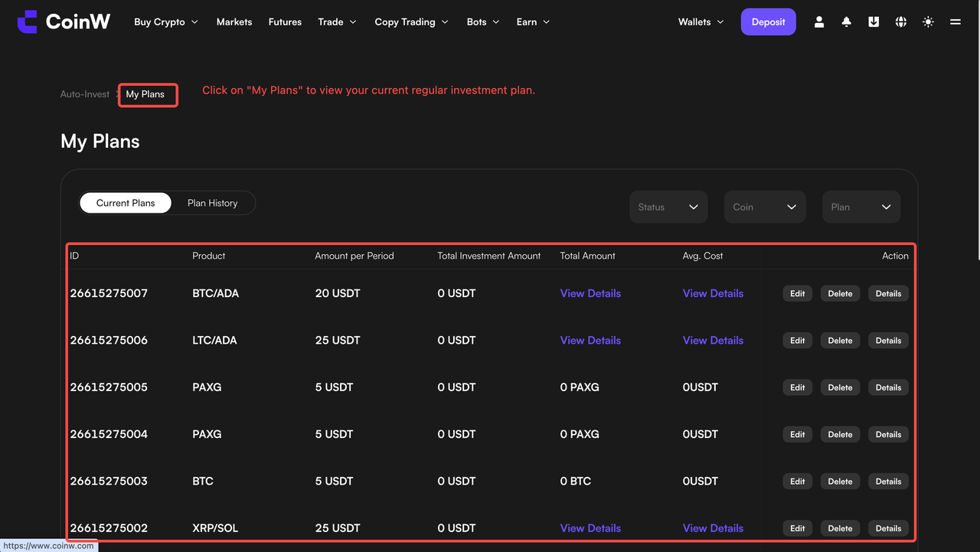Select plan ID 26615275002
The height and width of the screenshot is (552, 980).
(x=109, y=528)
